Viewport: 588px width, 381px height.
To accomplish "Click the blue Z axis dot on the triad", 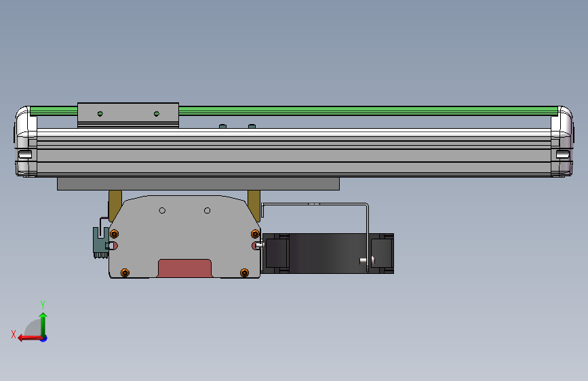I will 44,338.
